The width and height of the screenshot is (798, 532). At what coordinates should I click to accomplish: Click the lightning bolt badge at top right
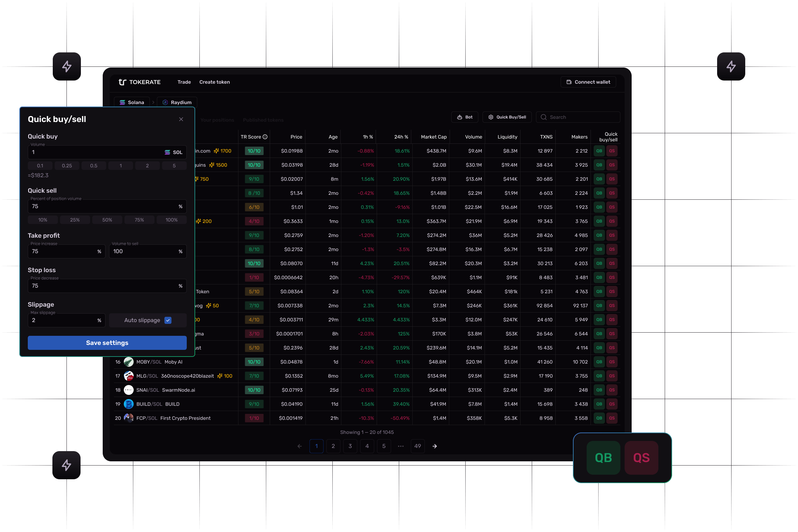coord(731,66)
